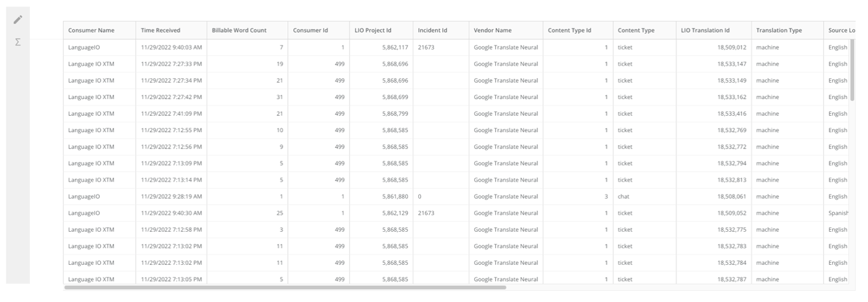Click incident 21673 in first row
Image resolution: width=868 pixels, height=302 pixels.
[426, 48]
